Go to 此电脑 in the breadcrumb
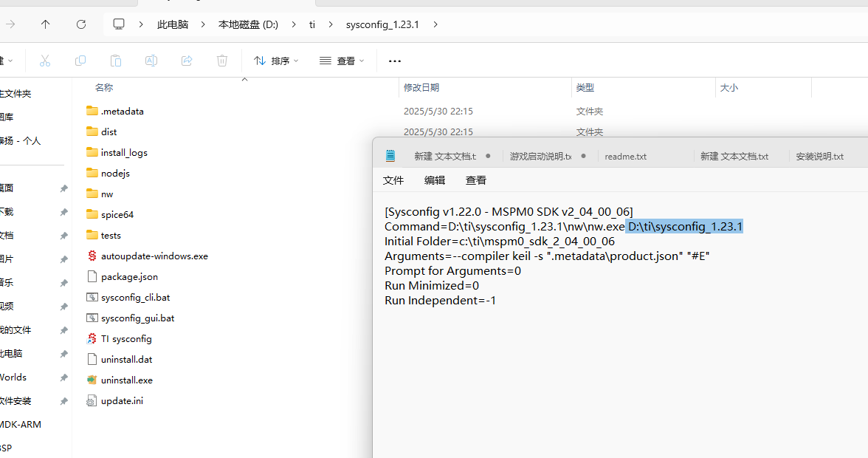 coord(173,24)
